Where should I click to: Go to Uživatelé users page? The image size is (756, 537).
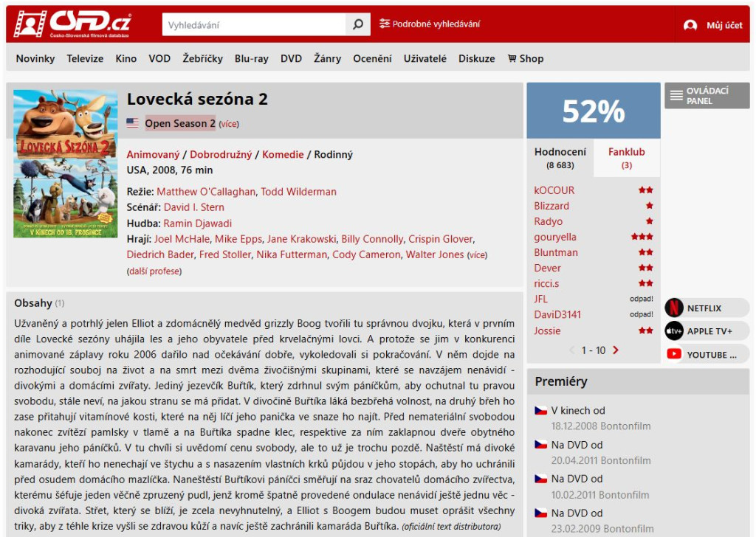coord(425,59)
